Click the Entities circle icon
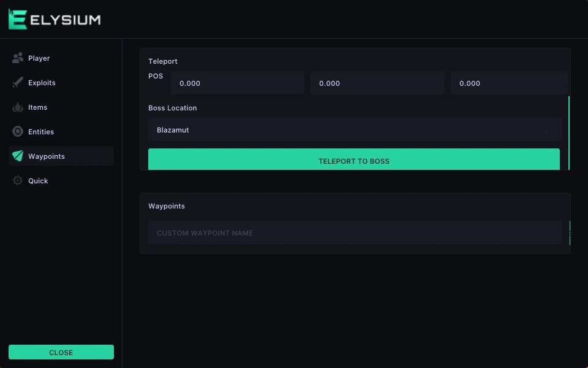This screenshot has height=368, width=588. pyautogui.click(x=18, y=132)
